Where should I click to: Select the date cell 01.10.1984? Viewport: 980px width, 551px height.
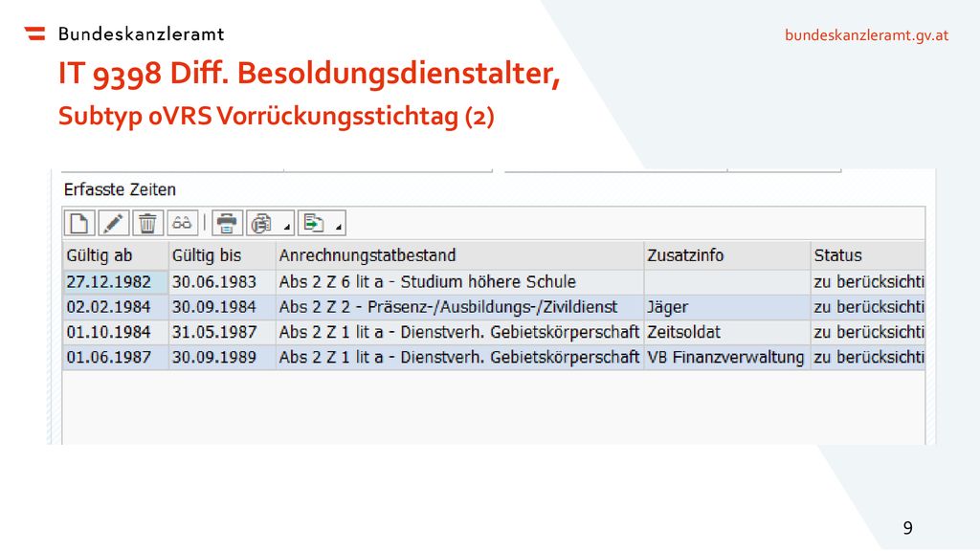116,332
